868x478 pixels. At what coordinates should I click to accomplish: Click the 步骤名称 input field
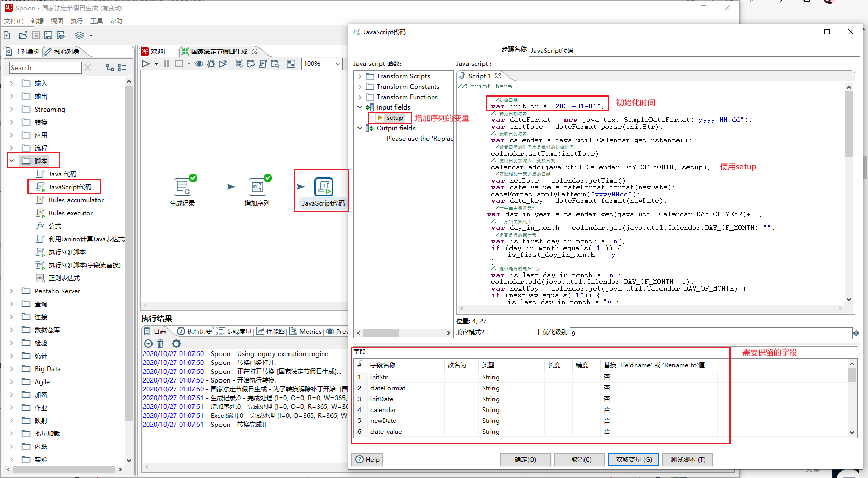(694, 50)
